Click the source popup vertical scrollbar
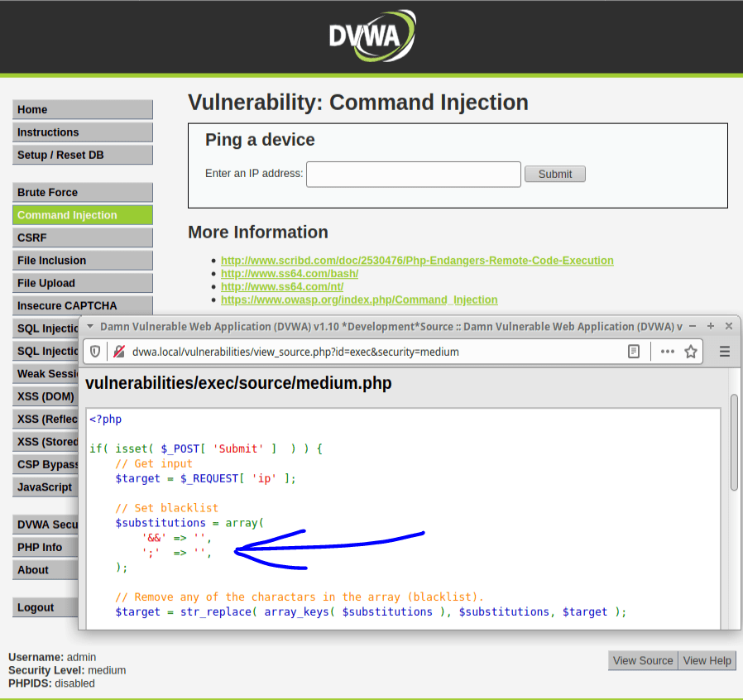Image resolution: width=743 pixels, height=700 pixels. tap(734, 443)
